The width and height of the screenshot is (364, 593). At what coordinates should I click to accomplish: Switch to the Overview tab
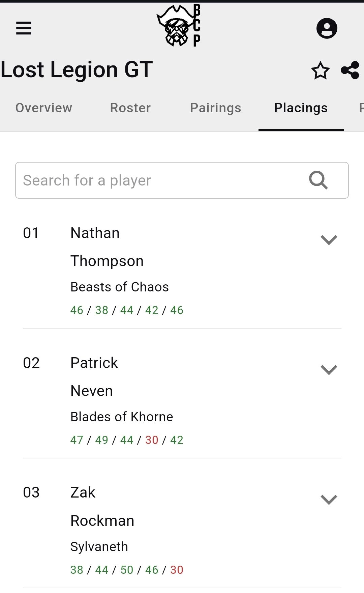44,108
